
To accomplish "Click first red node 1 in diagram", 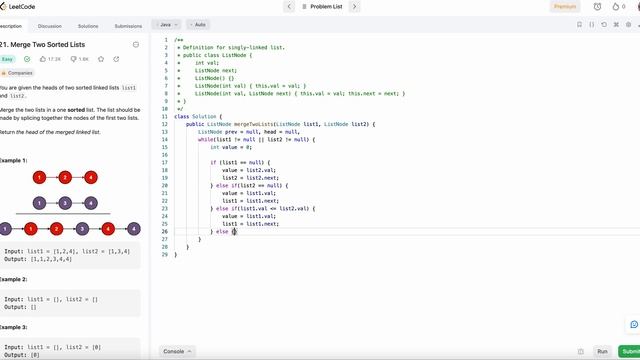I will coord(39,178).
